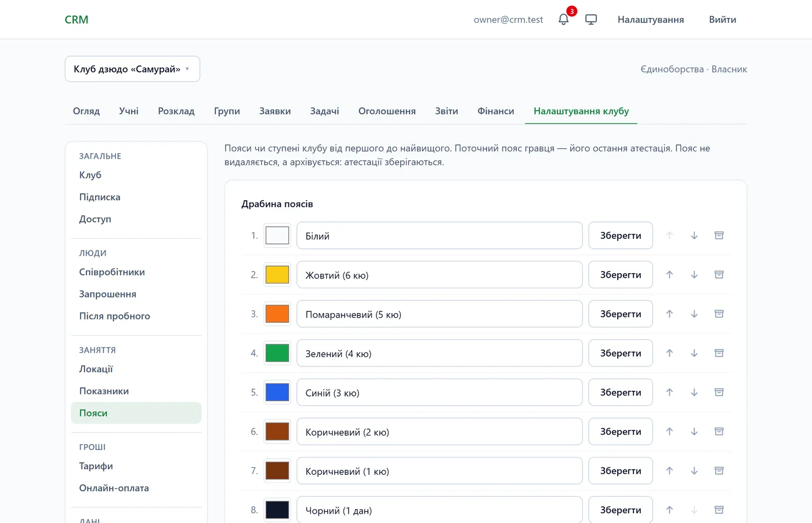The height and width of the screenshot is (523, 812).
Task: Archive the Жовтий (6 кю) belt
Action: 719,275
